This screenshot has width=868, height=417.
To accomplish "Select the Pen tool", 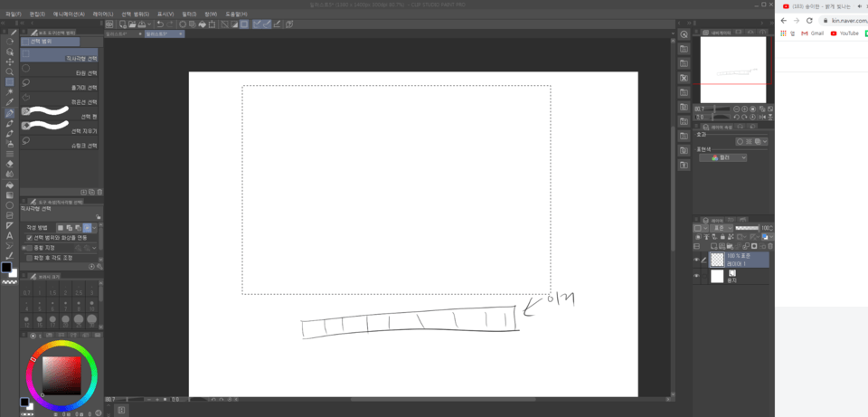I will click(9, 113).
